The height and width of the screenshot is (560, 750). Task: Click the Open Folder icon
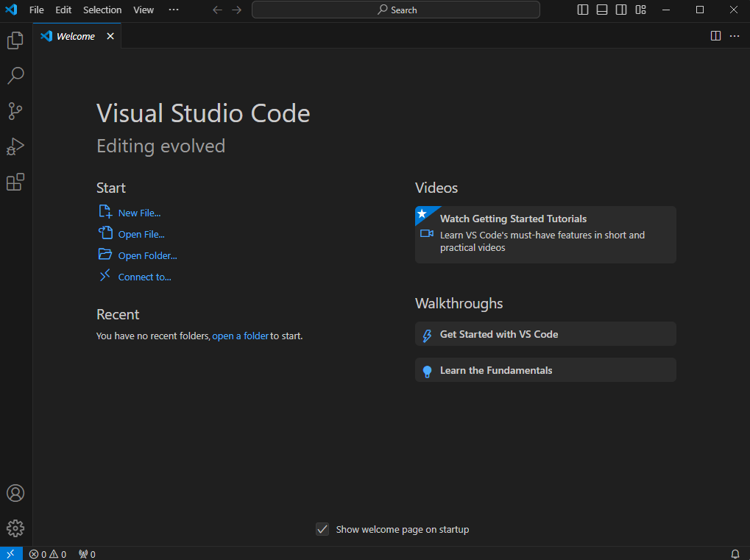coord(105,254)
